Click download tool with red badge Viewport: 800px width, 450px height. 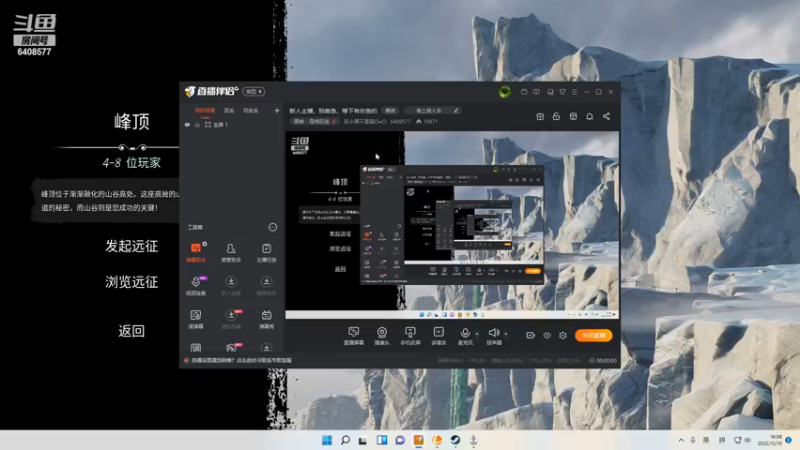point(231,319)
